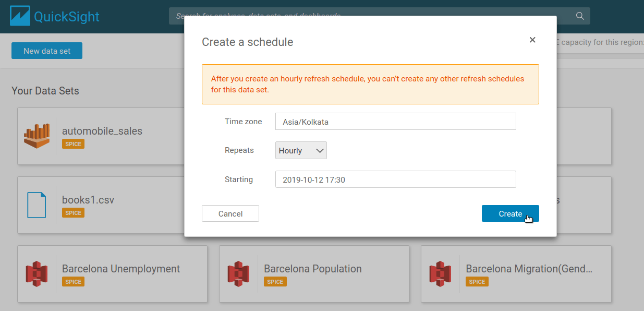This screenshot has height=311, width=644.
Task: Open QuickSight home via the logo icon
Action: pos(19,15)
